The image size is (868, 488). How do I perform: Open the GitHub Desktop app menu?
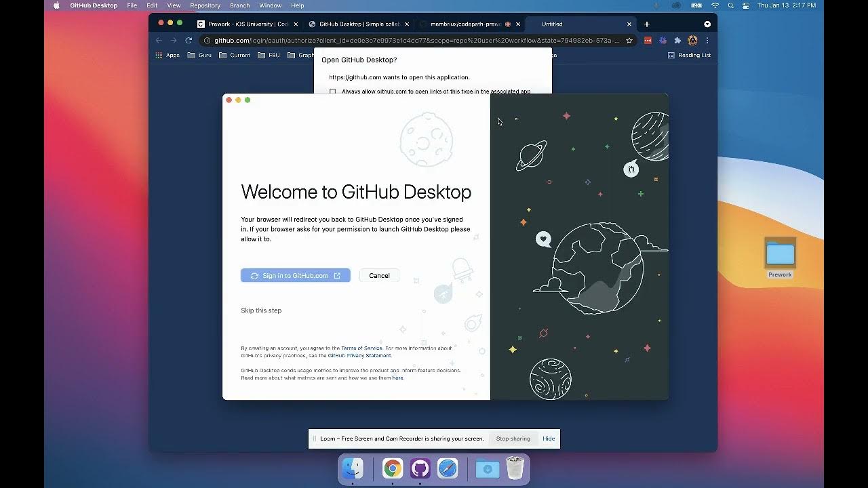point(94,5)
